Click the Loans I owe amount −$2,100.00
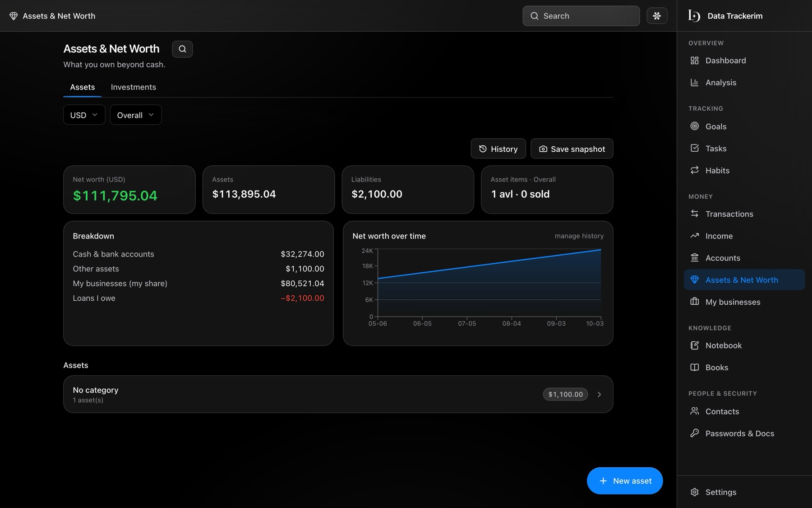The height and width of the screenshot is (508, 812). click(302, 298)
